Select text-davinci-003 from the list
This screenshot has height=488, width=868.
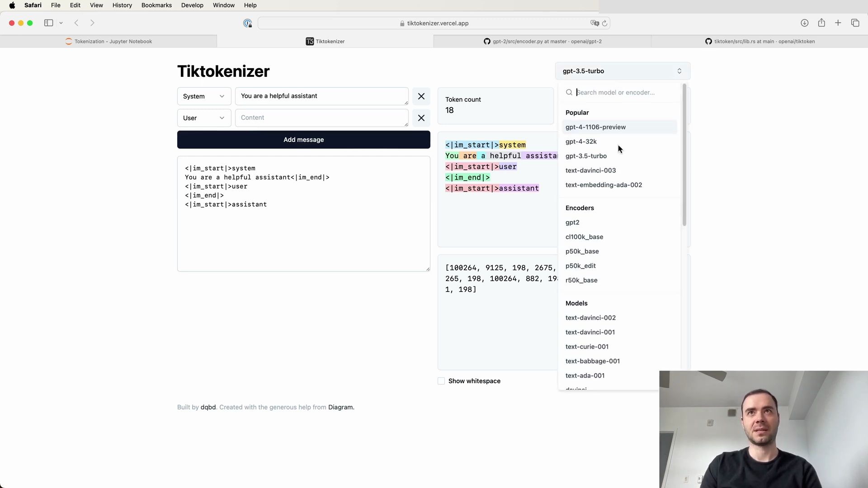pos(619,170)
